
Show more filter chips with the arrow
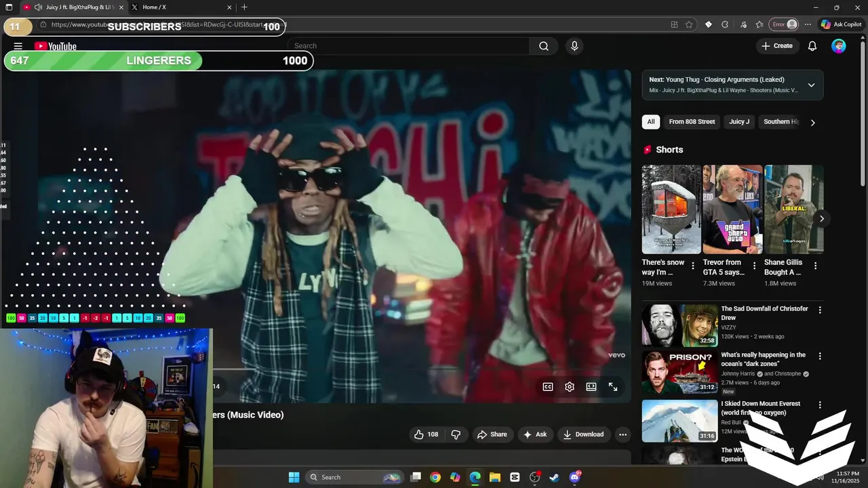point(812,123)
